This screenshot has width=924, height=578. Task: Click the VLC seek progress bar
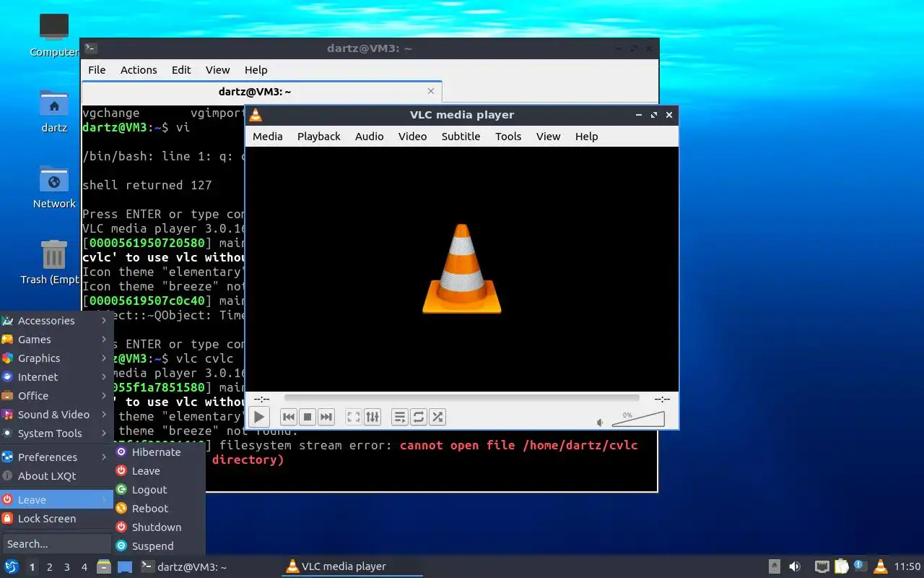tap(461, 398)
